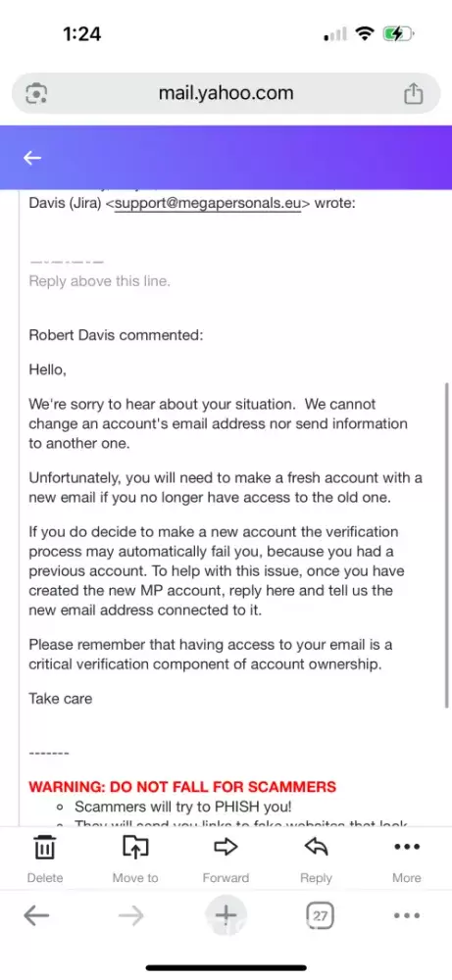Open the More options ellipsis in mail toolbar
452x980 pixels.
[406, 847]
